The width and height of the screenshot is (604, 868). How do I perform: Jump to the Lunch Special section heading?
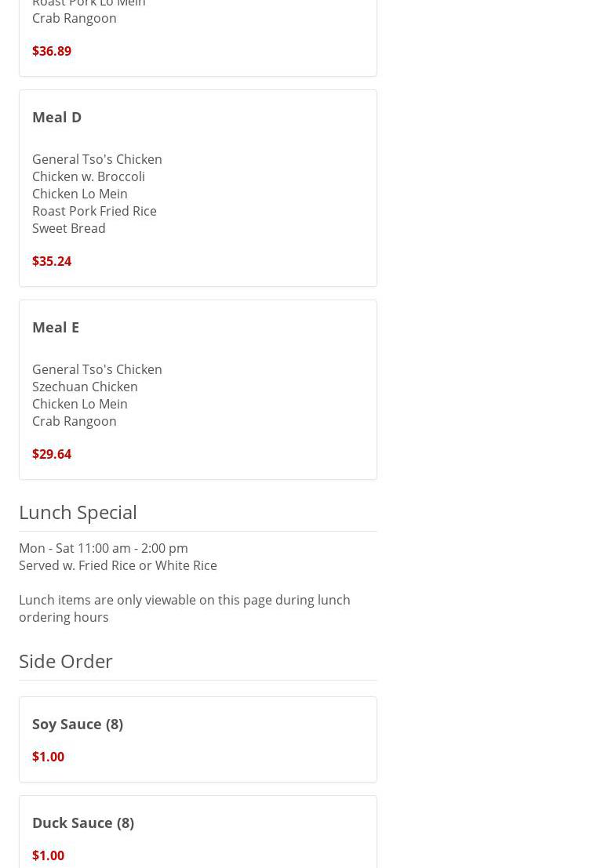(x=78, y=512)
